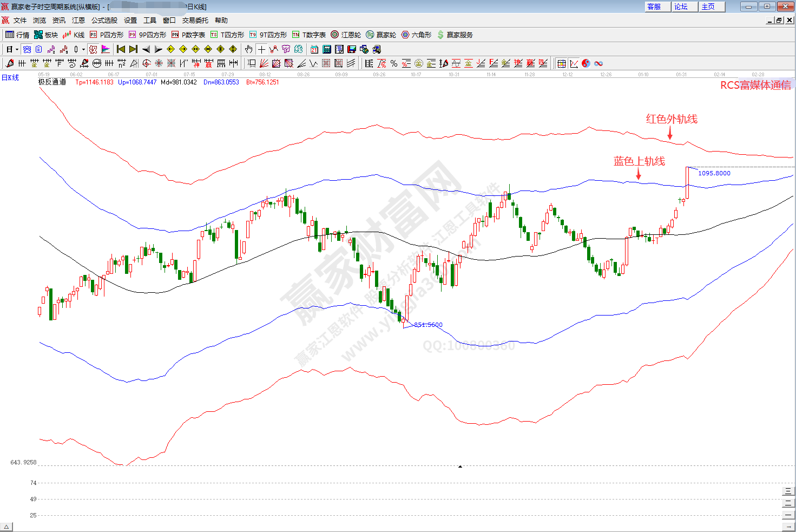Click the calendar icon in toolbar
The image size is (796, 532).
pos(314,49)
